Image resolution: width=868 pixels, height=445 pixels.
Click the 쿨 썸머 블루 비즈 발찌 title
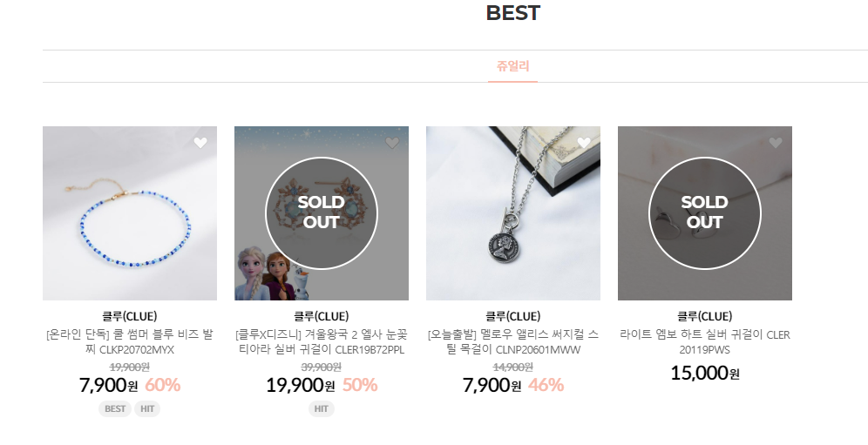(x=130, y=342)
